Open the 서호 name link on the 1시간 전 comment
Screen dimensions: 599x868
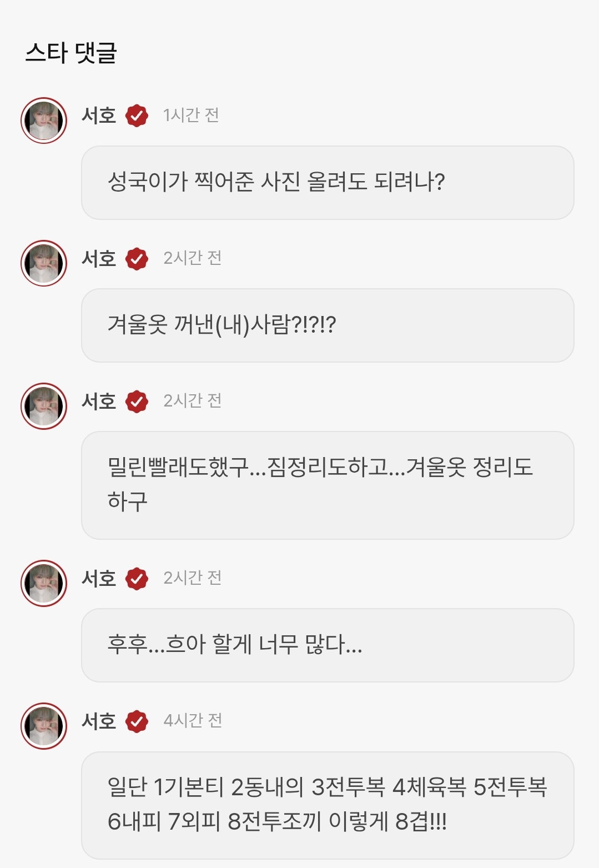[99, 116]
